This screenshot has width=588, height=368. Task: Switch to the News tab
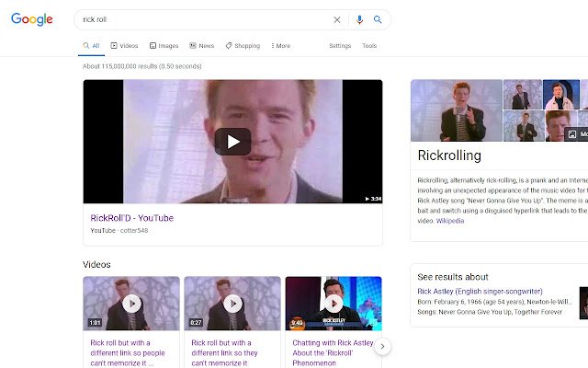pyautogui.click(x=202, y=46)
